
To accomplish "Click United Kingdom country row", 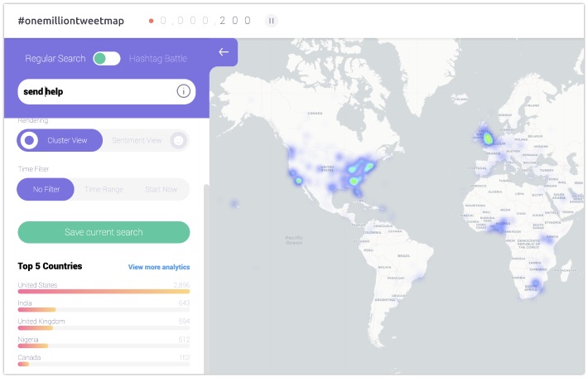I will pos(104,324).
